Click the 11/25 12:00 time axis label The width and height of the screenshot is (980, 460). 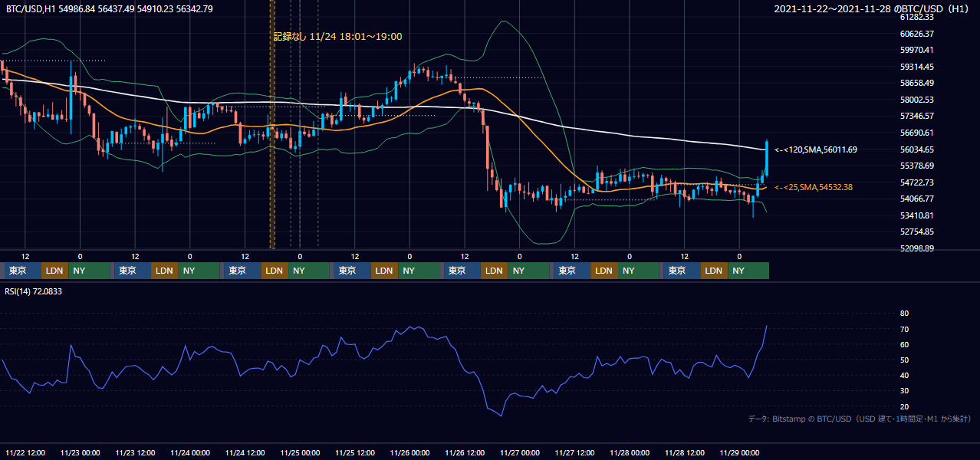coord(355,452)
